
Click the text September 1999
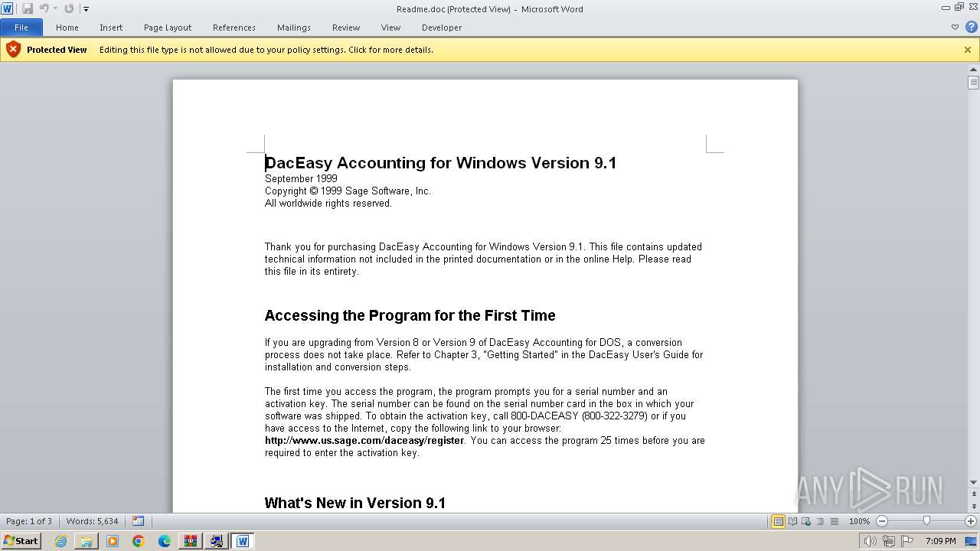point(301,178)
